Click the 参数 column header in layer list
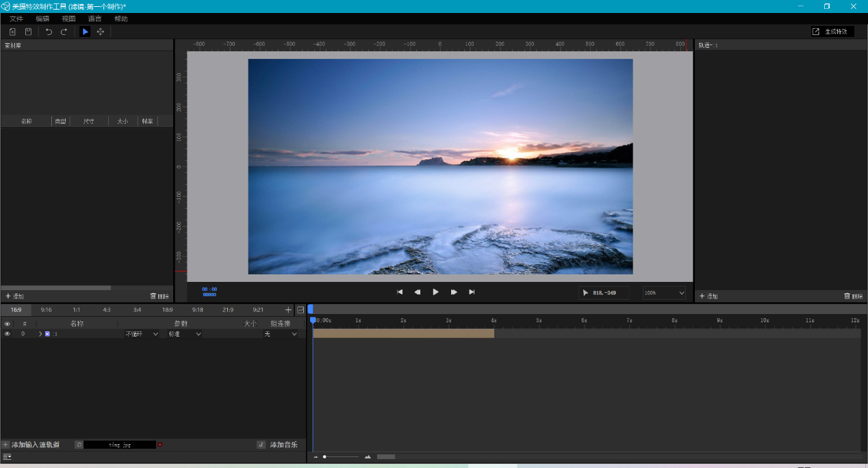The width and height of the screenshot is (868, 468). click(181, 324)
